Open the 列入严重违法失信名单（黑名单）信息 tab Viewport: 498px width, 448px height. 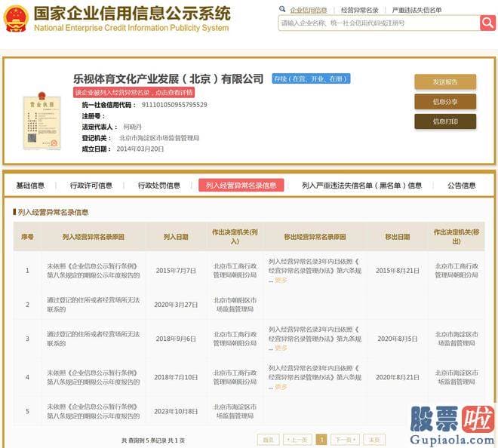pos(361,186)
